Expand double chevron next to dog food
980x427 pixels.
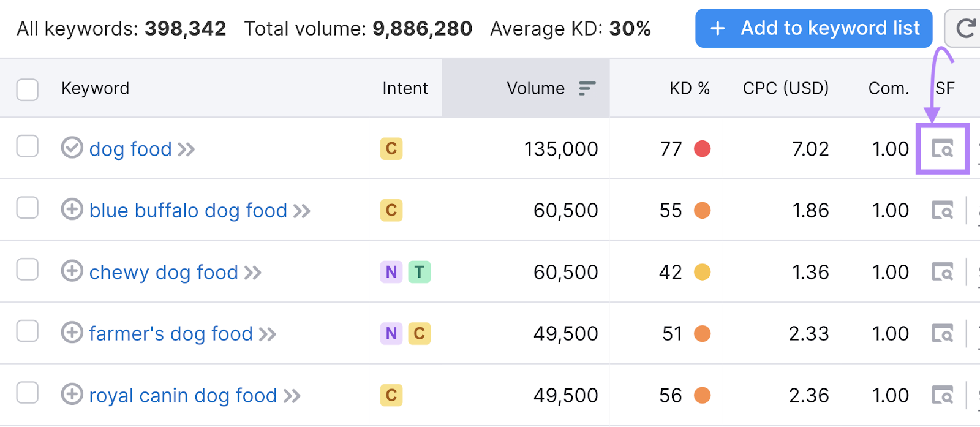click(186, 149)
